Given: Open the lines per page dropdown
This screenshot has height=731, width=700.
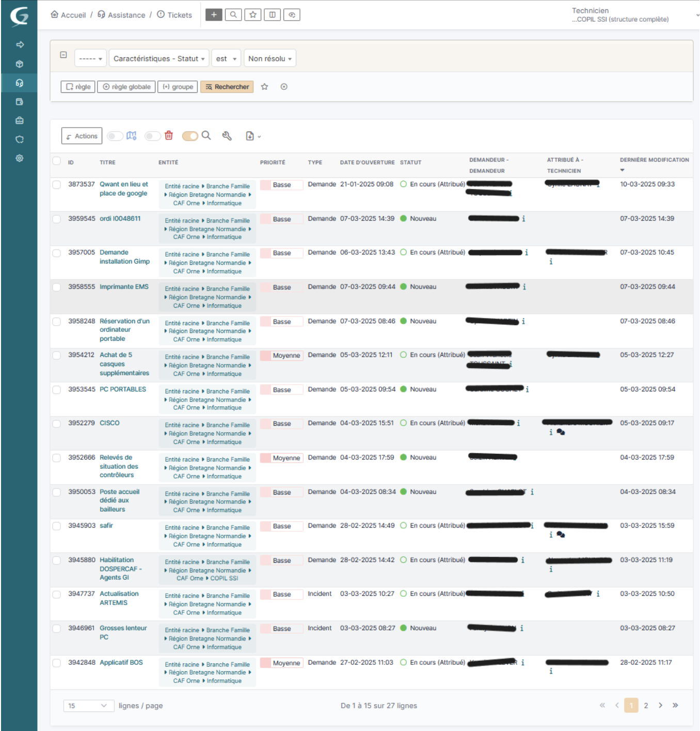Looking at the screenshot, I should tap(88, 706).
